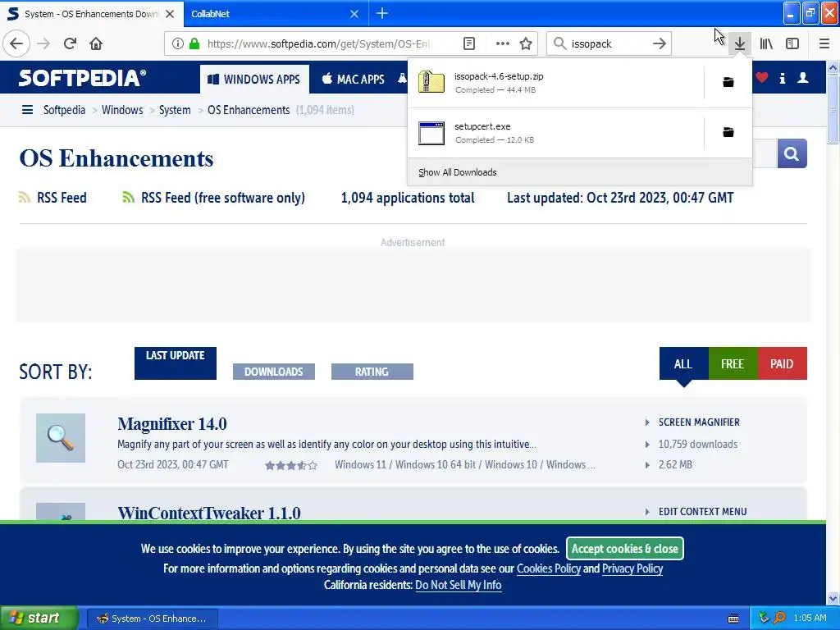Screen dimensions: 840x630
Task: Click the search magnifier in search box
Action: tap(559, 43)
